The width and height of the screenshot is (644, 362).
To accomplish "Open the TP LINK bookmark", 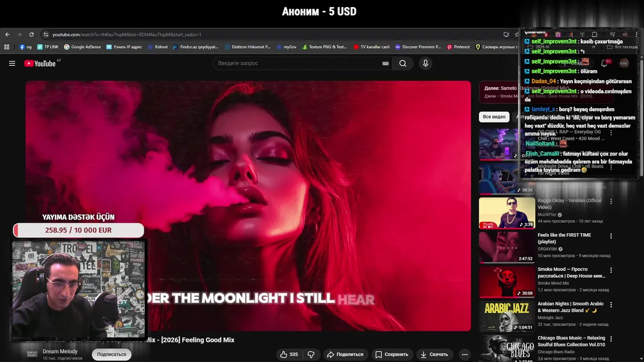I will point(48,47).
